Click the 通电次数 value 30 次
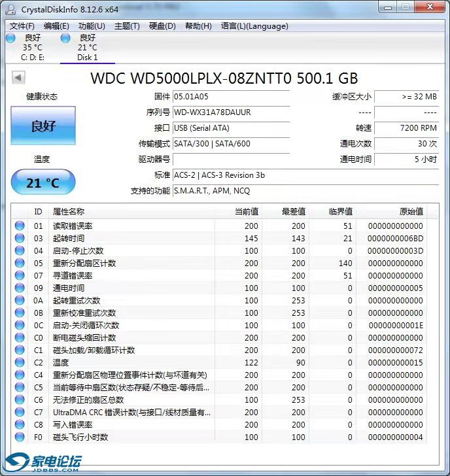The width and height of the screenshot is (450, 476). coord(407,144)
